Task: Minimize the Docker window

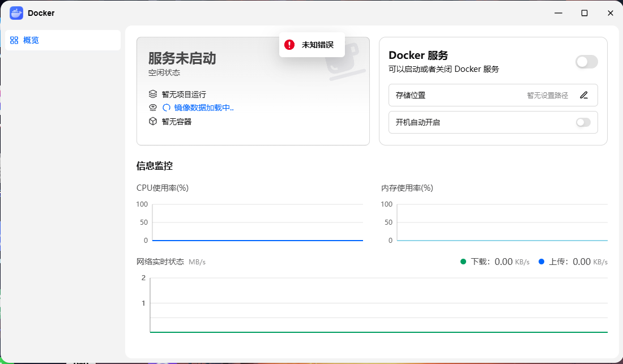Action: coord(558,13)
